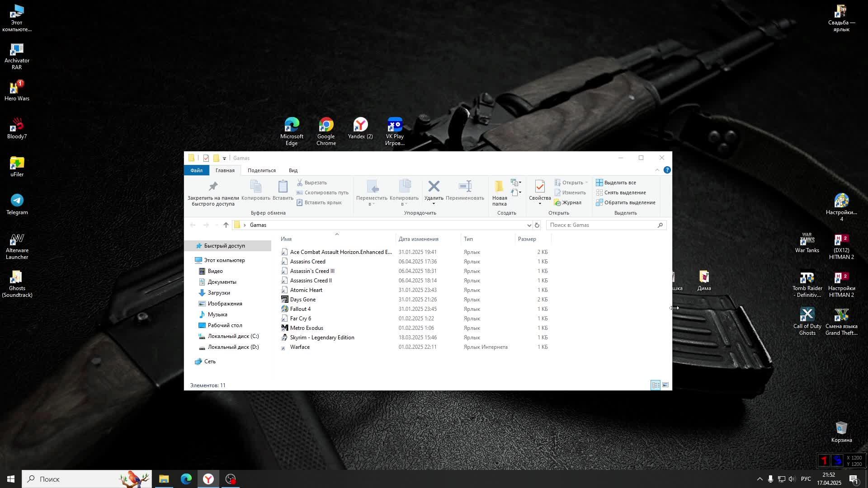
Task: Select the Google Chrome desktop icon
Action: click(326, 131)
